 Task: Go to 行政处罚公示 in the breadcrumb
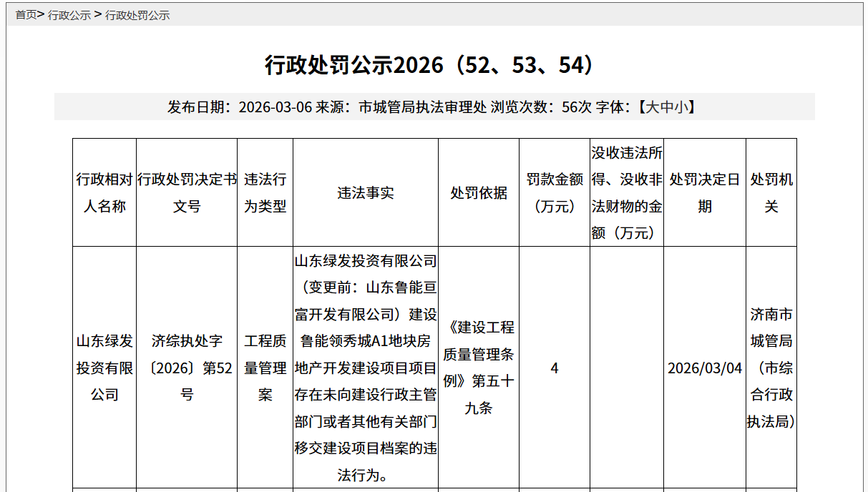coord(137,15)
